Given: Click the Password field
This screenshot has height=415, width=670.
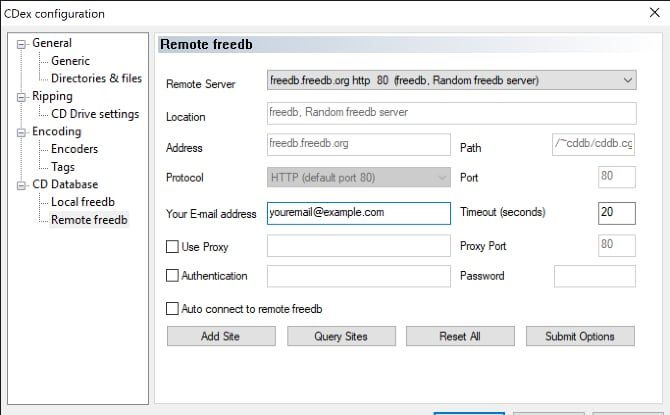Looking at the screenshot, I should tap(595, 276).
